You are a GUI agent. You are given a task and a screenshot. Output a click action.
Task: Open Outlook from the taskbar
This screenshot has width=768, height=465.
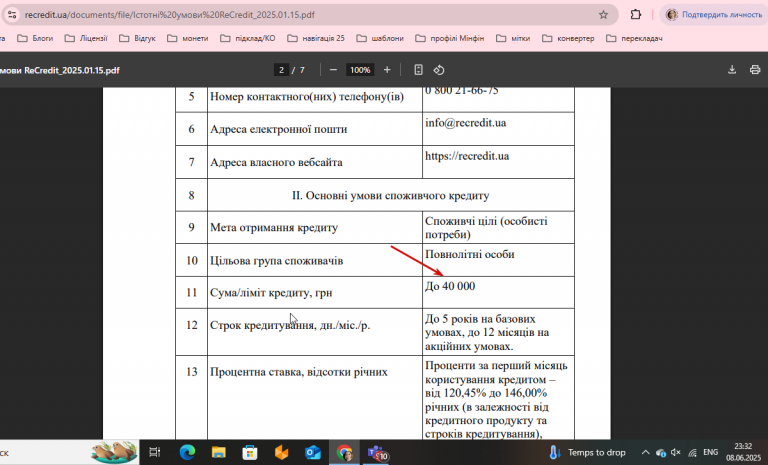tap(312, 452)
